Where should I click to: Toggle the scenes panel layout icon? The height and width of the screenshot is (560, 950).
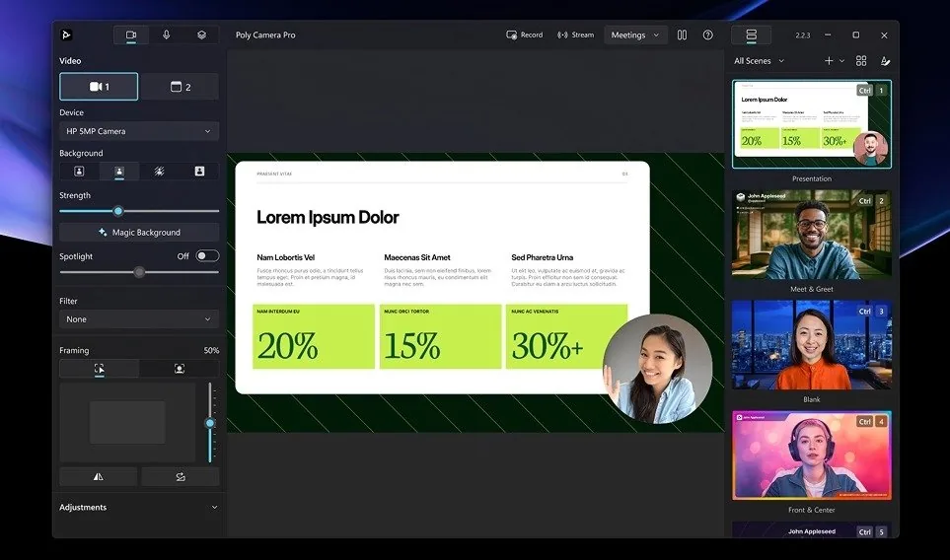752,35
